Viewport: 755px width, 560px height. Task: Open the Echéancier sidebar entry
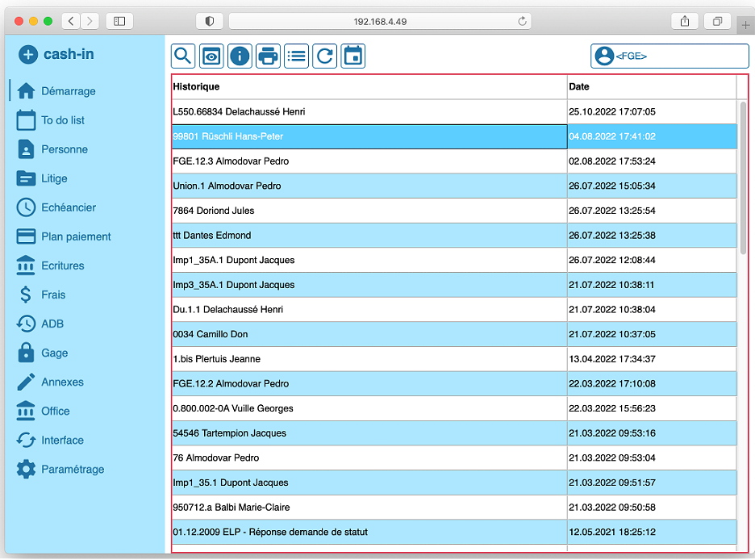point(69,207)
